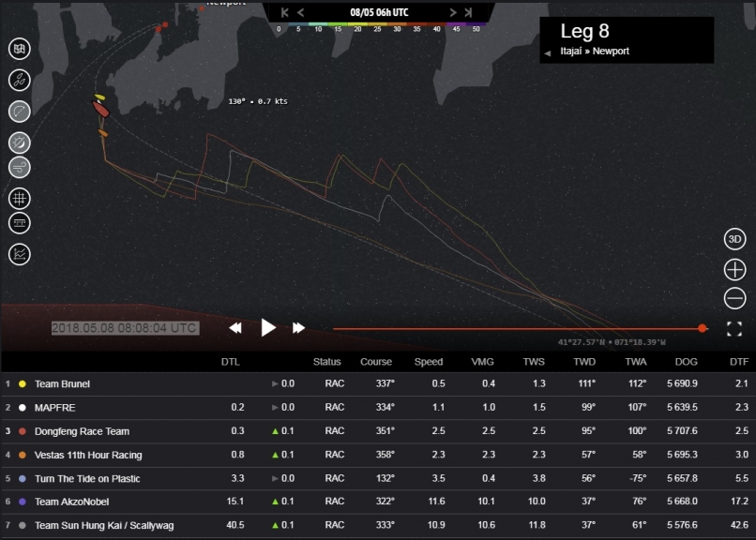Click the yellow boat marker on map
This screenshot has width=756, height=540.
pos(99,97)
